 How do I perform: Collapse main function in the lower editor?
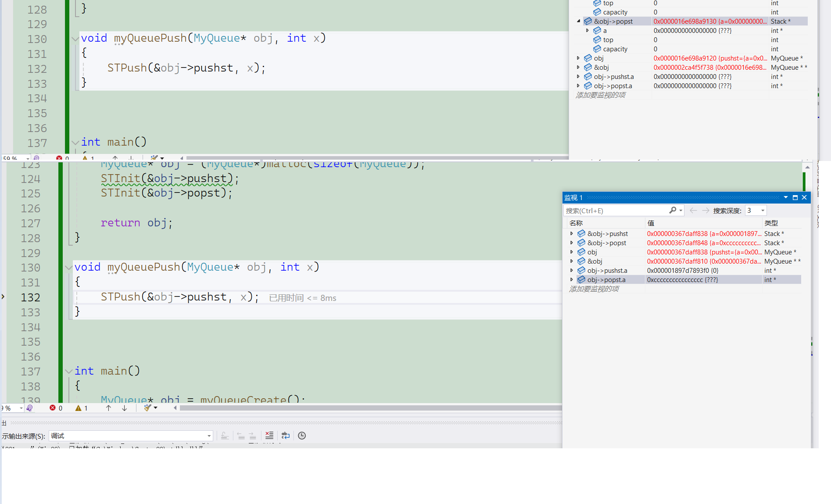(x=69, y=371)
